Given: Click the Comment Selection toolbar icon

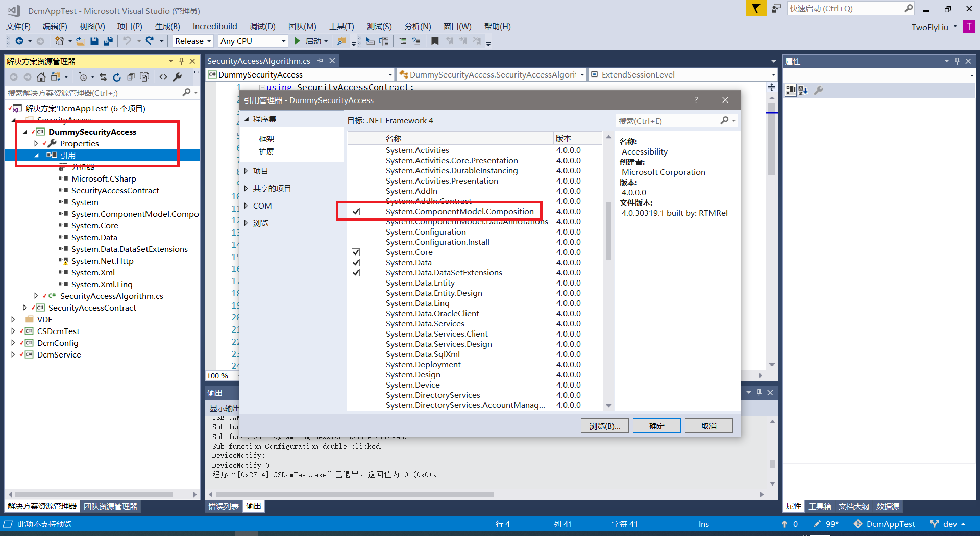Looking at the screenshot, I should click(x=403, y=41).
